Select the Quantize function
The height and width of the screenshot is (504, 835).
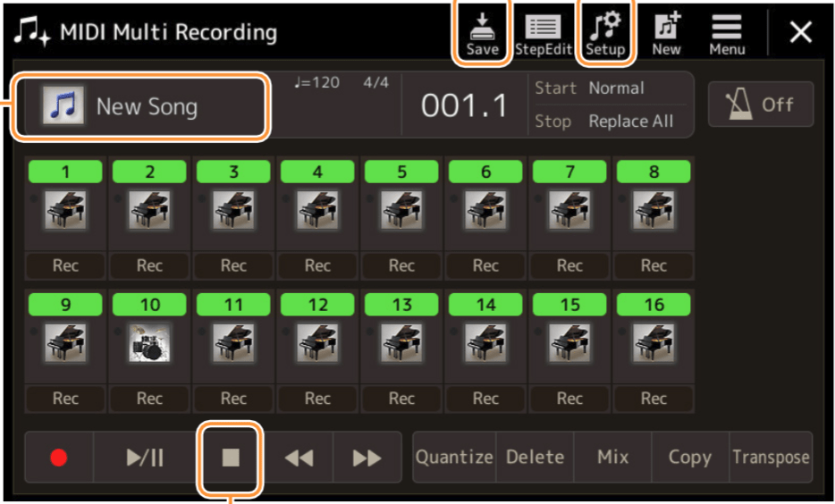(x=453, y=457)
